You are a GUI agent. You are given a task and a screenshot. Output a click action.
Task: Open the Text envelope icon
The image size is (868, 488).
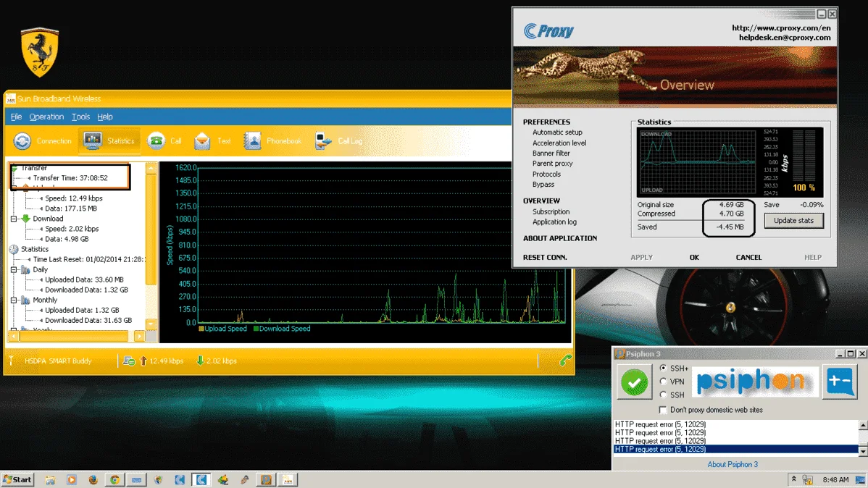pos(202,141)
